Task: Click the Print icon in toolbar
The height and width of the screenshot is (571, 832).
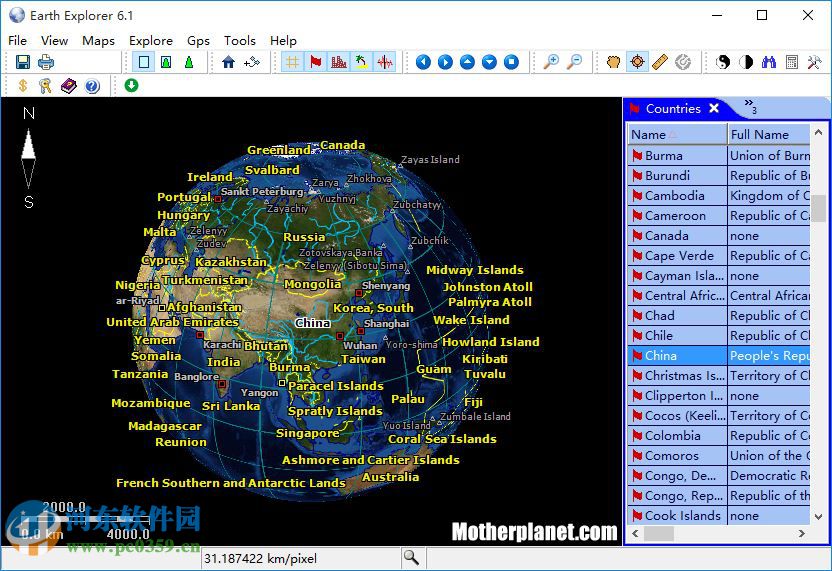Action: [x=45, y=62]
